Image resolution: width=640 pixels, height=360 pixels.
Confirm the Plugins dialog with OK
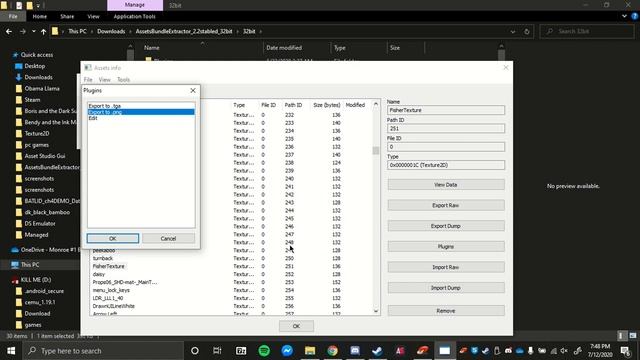[x=113, y=238]
